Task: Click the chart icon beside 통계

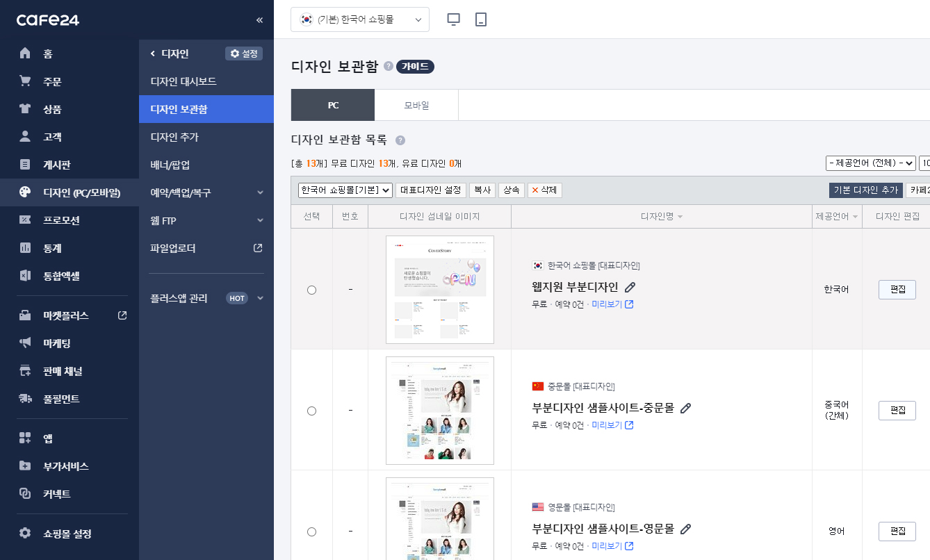Action: pos(25,248)
